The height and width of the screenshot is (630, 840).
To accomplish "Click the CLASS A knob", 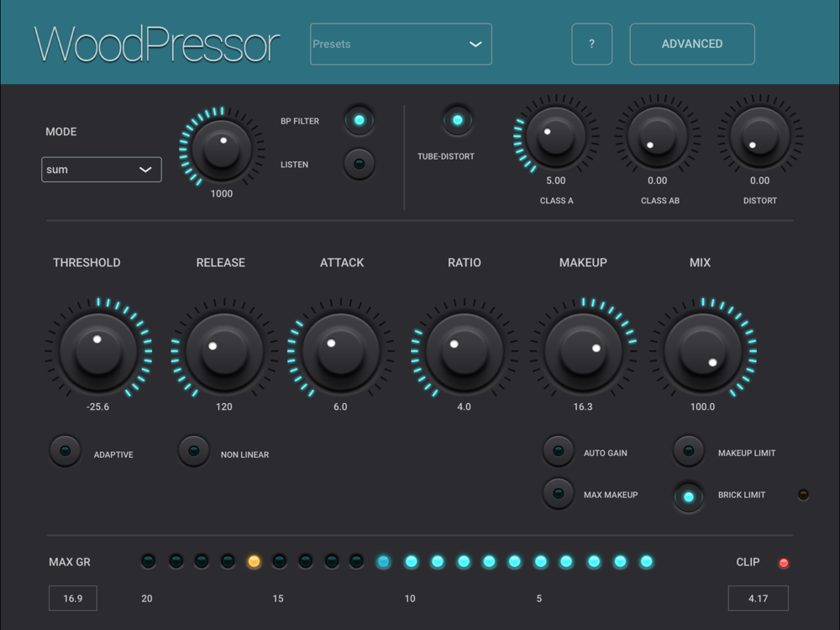I will click(x=556, y=137).
